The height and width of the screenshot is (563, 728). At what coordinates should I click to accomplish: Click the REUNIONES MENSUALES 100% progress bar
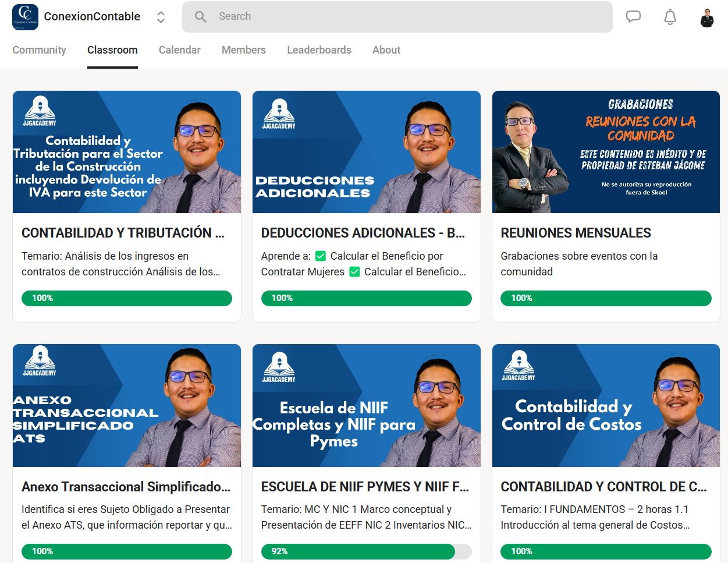606,298
